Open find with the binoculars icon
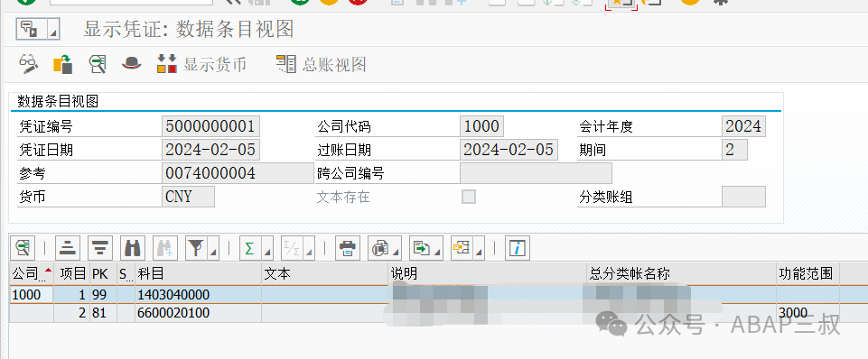This screenshot has width=868, height=359. 132,248
